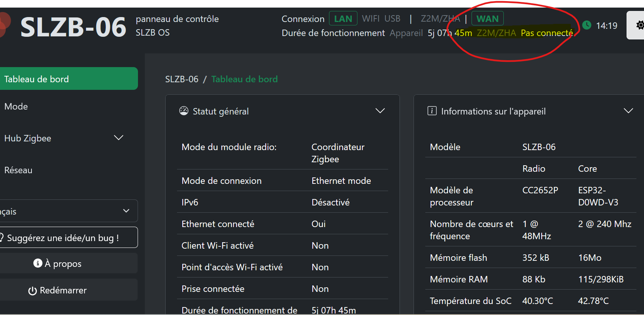This screenshot has width=644, height=315.
Task: Click the Client Wi-Fi activé label
Action: point(218,246)
